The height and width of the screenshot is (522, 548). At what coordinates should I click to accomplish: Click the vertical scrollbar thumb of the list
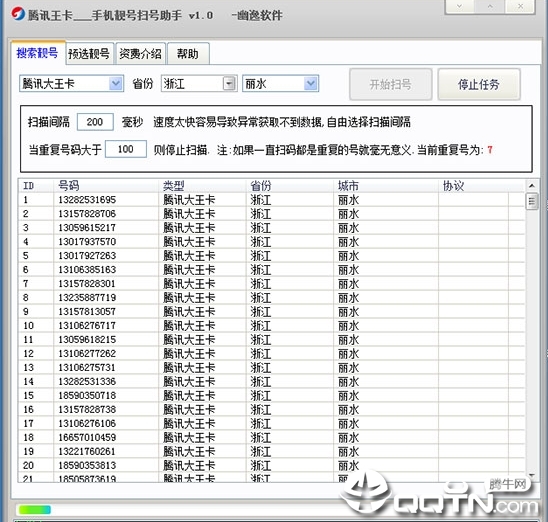click(532, 201)
